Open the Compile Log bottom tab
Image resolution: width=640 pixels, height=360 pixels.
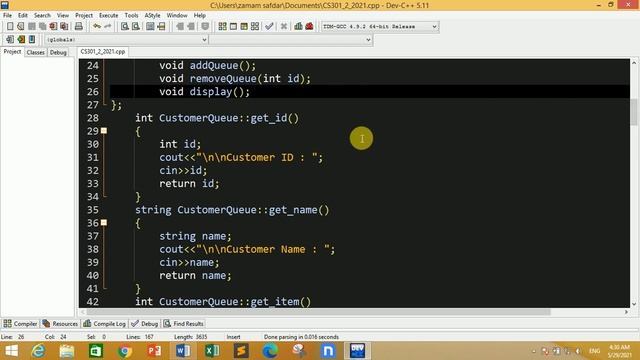click(x=104, y=324)
